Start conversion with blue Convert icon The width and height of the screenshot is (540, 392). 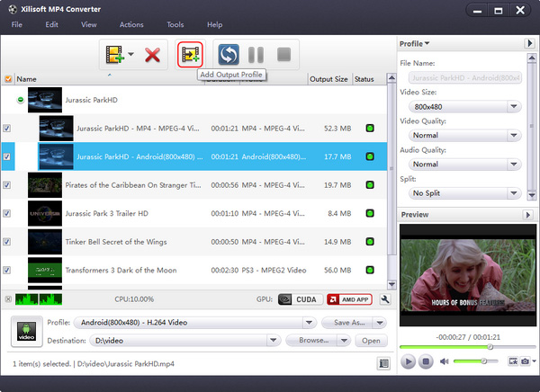pos(229,54)
